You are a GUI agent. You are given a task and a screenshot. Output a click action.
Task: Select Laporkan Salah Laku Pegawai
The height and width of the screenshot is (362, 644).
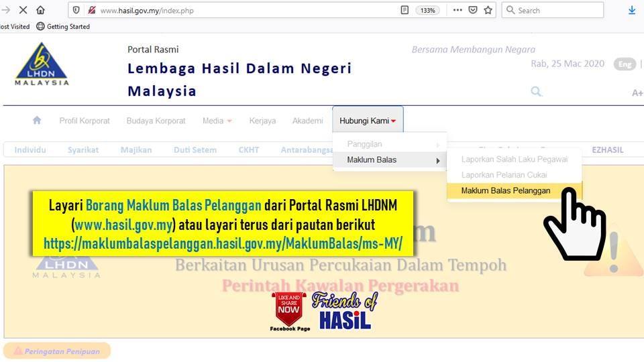coord(515,160)
